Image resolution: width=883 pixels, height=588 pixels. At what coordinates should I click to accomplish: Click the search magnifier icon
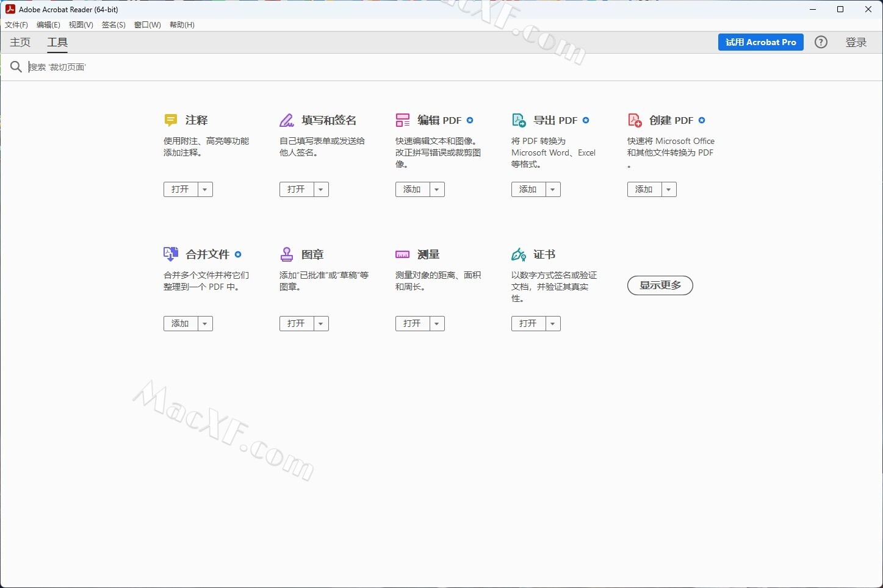pos(16,66)
